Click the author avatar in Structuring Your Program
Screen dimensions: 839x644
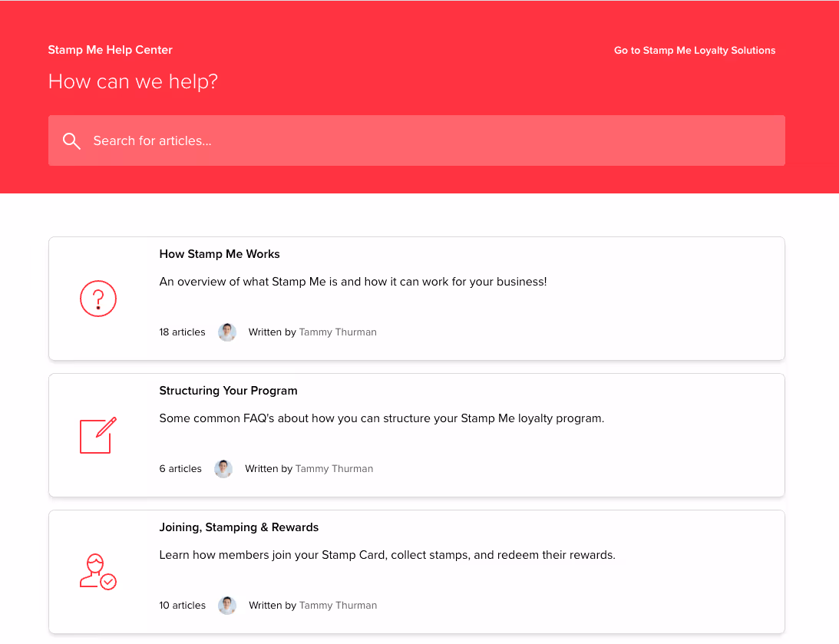tap(223, 468)
